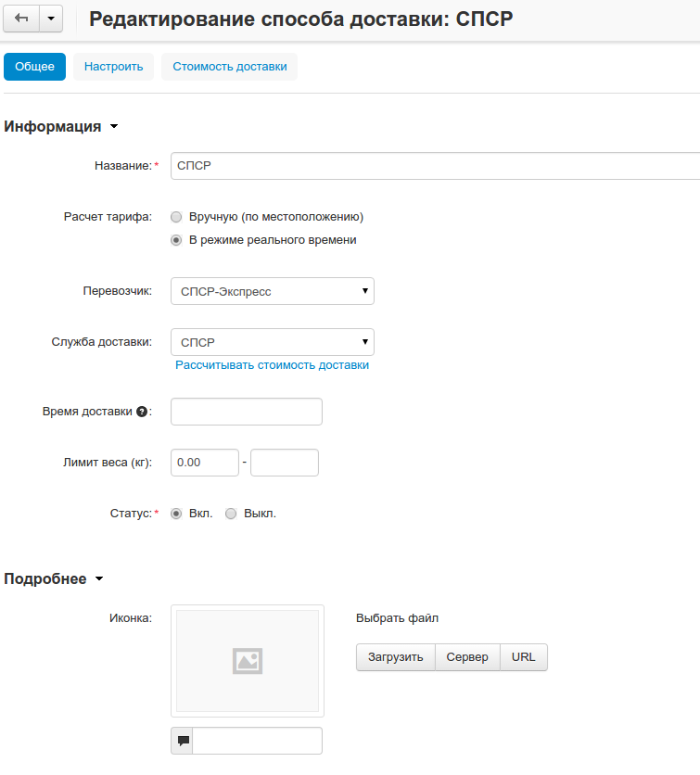Click the comment icon below the image
The height and width of the screenshot is (775, 700).
[x=183, y=741]
